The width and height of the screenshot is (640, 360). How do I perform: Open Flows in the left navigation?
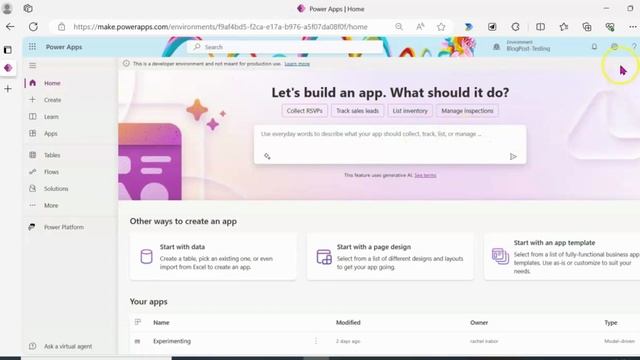coord(51,172)
